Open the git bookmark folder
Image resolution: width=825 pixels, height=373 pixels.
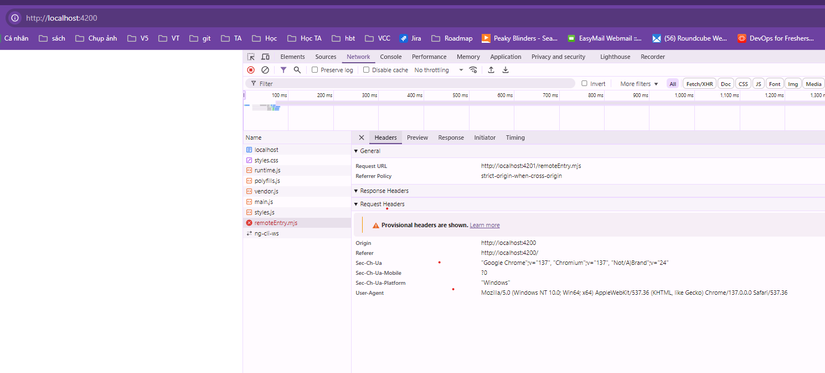tap(199, 38)
